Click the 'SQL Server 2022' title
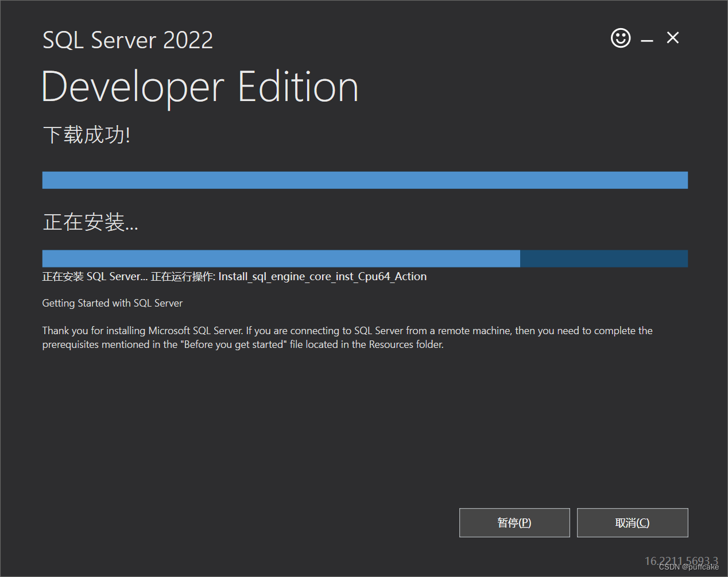 pos(128,40)
